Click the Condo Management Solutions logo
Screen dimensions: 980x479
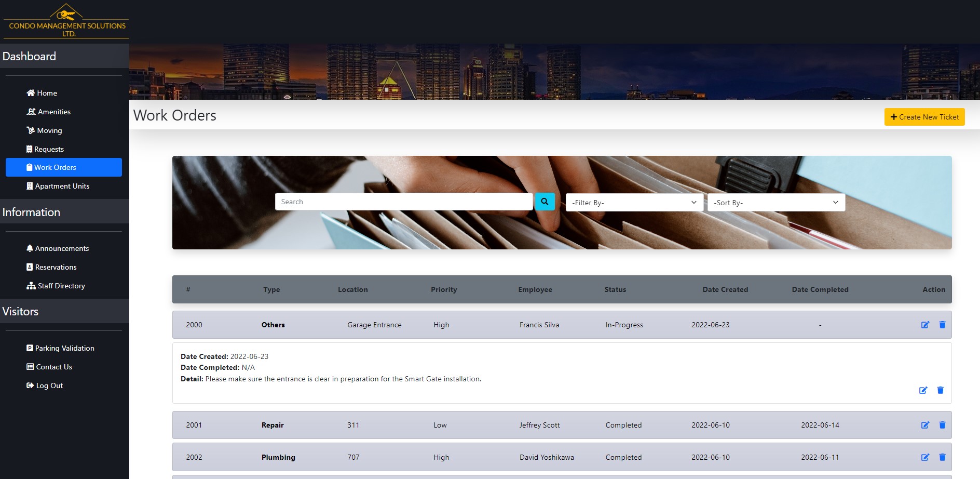pyautogui.click(x=65, y=21)
